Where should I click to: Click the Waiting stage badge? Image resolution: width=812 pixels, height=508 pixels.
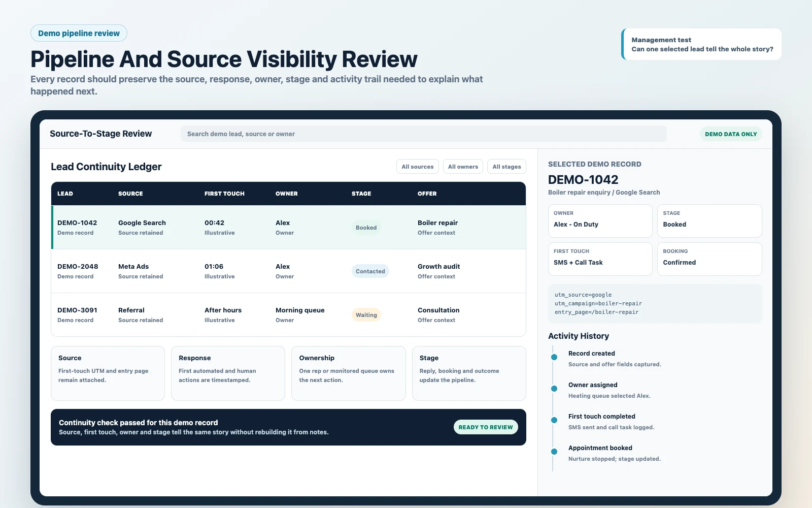pos(366,315)
